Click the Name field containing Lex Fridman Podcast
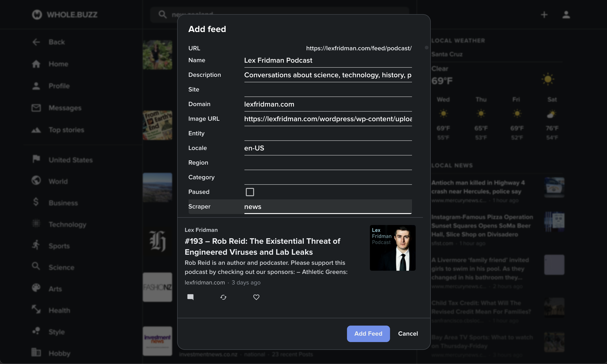607x364 pixels. [328, 60]
